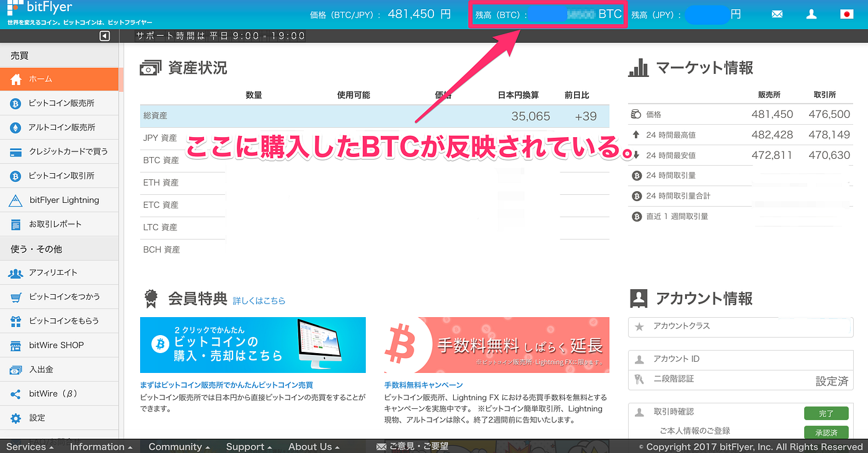Click ご意見・ご要望 feedback link
The image size is (868, 453).
click(418, 447)
